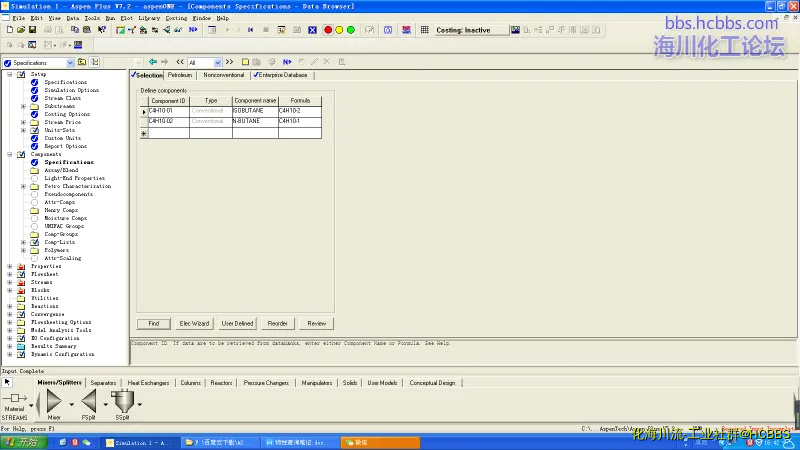
Task: Click the yellow circle costing indicator
Action: pos(339,30)
